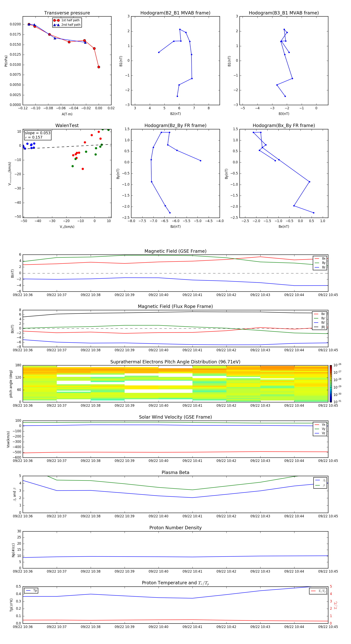
Task: Click the 'Hodogram(Bx_By FR frame)' title
Action: [284, 125]
